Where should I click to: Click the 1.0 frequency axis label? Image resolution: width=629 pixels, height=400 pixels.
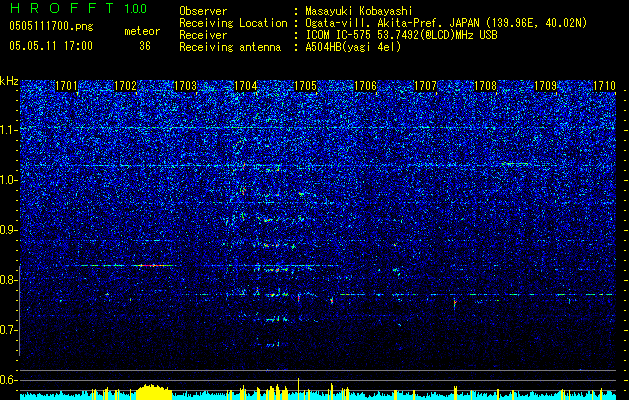[x=9, y=180]
